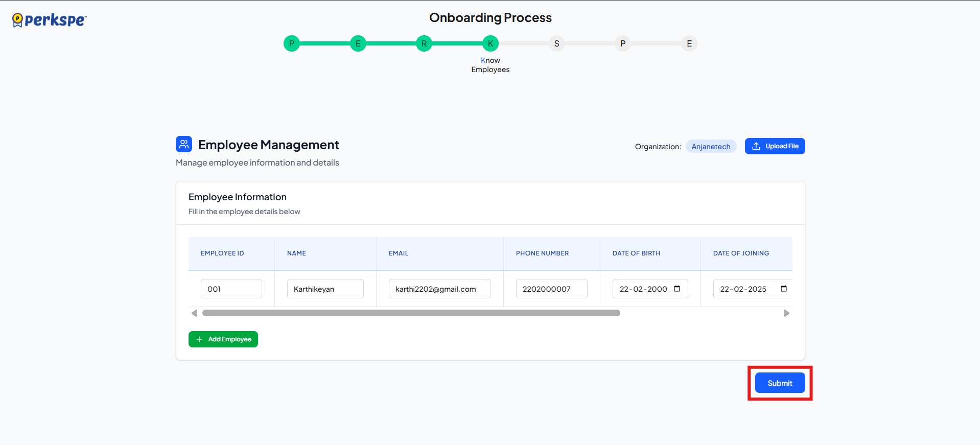This screenshot has width=980, height=445.
Task: Jump to the S onboarding step
Action: (x=556, y=43)
